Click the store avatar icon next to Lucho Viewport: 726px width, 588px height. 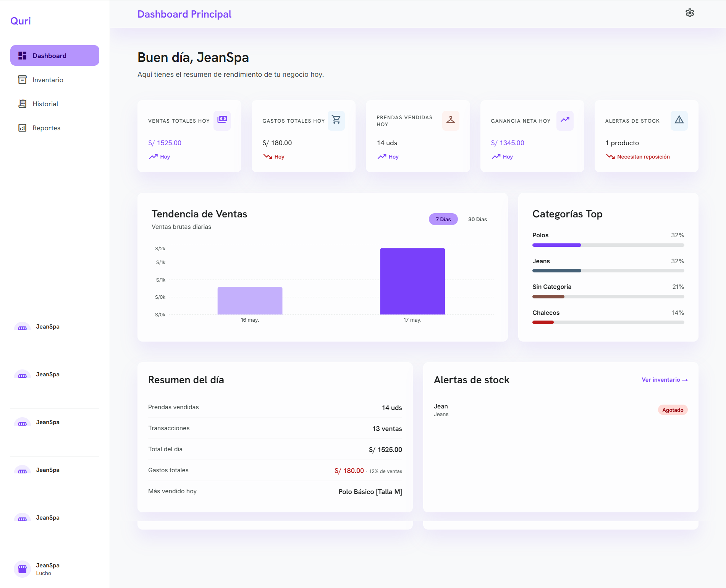point(23,569)
